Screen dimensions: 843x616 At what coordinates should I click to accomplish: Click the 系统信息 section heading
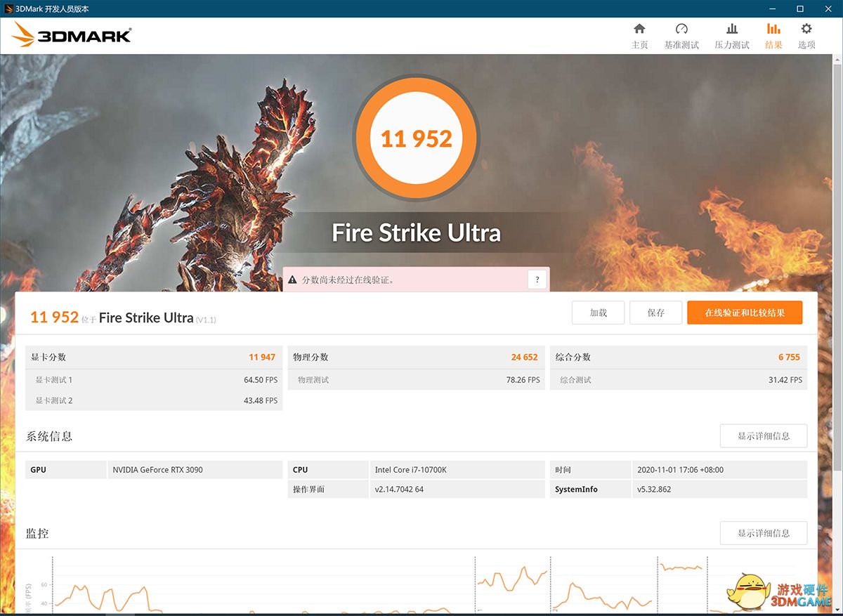pyautogui.click(x=49, y=436)
